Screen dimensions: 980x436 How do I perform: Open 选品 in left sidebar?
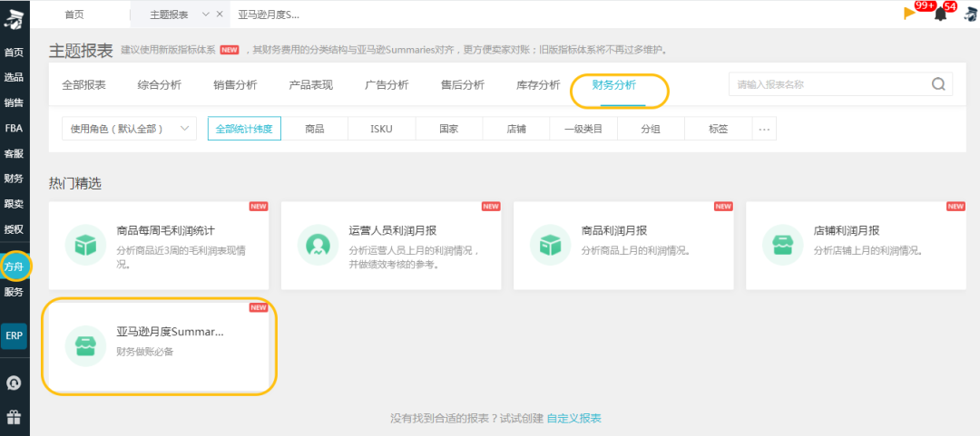tap(14, 77)
